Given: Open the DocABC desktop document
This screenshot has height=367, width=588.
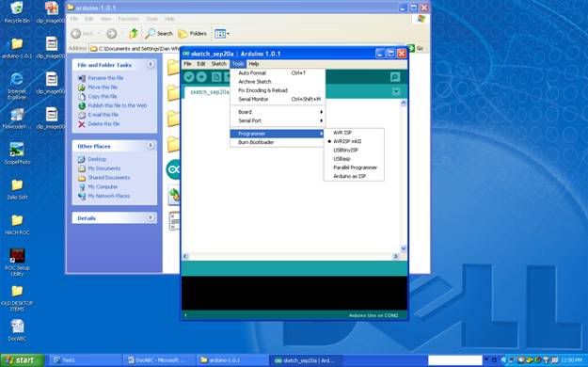Looking at the screenshot, I should click(x=17, y=330).
